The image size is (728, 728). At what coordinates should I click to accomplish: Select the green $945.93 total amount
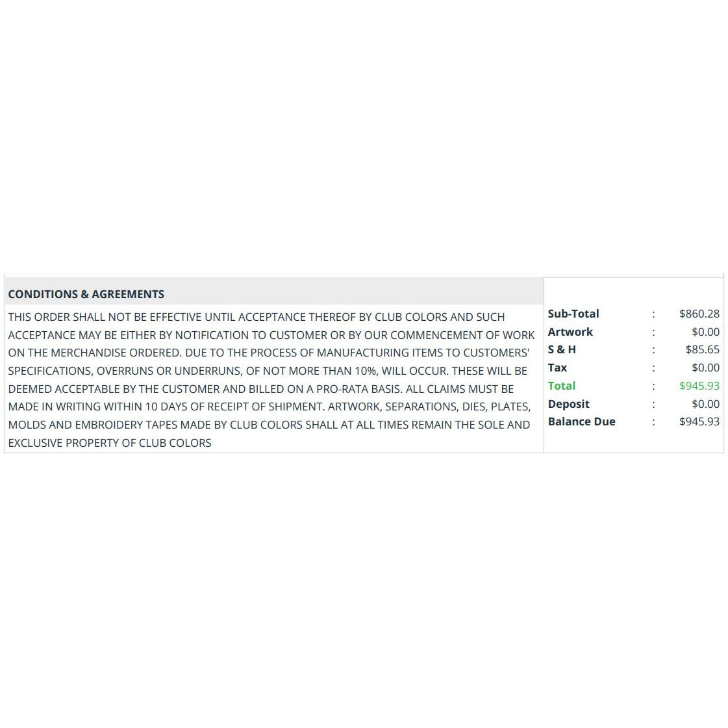[x=699, y=386]
